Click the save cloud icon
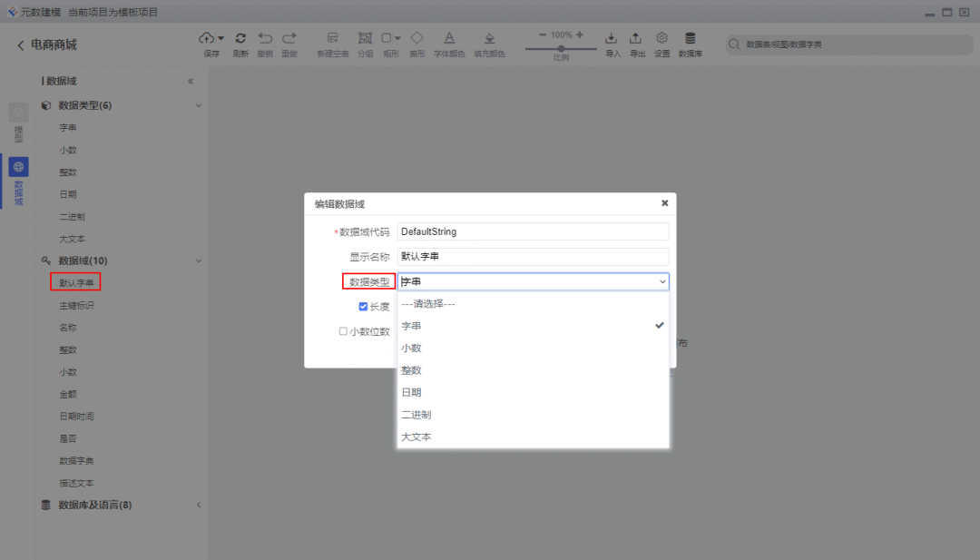The image size is (980, 560). (x=207, y=38)
